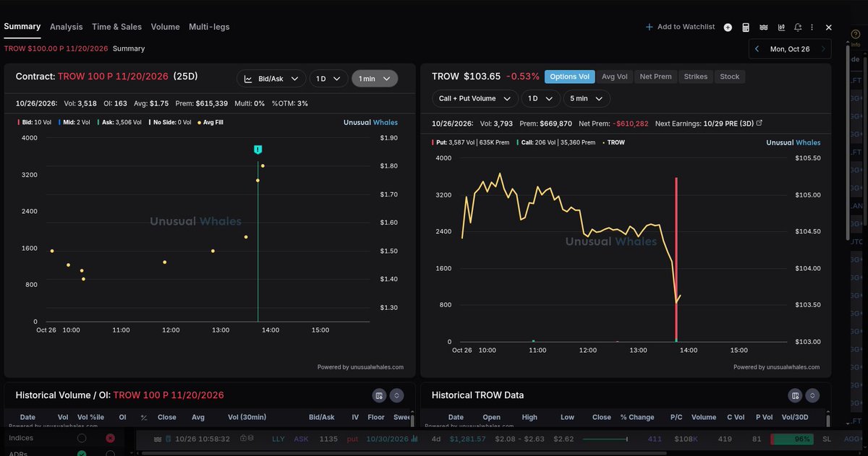
Task: Switch to the Summary tab
Action: 22,27
